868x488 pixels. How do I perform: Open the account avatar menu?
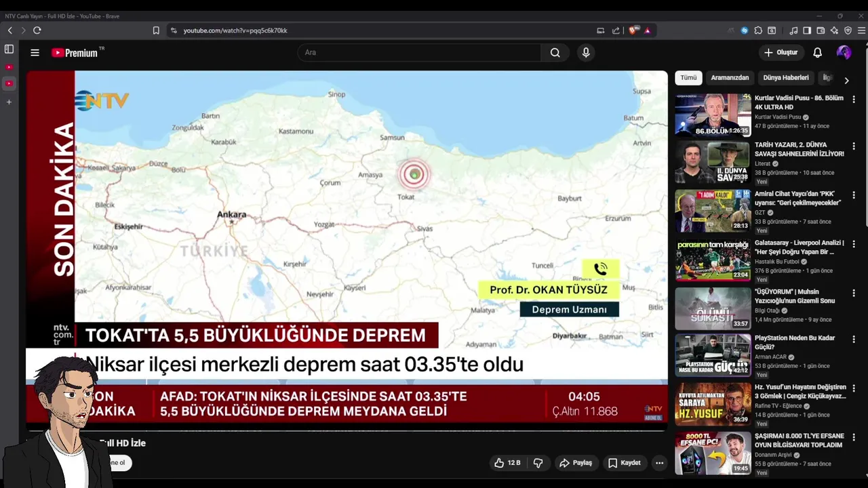point(844,52)
